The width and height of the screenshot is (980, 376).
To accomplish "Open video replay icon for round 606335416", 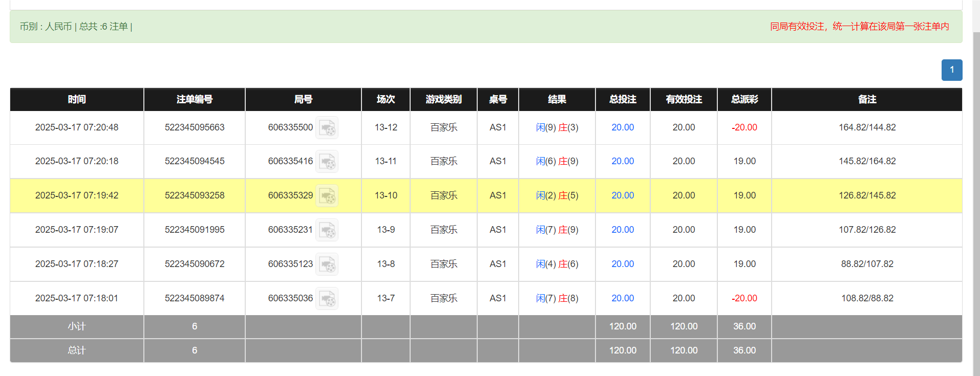I will (x=327, y=162).
